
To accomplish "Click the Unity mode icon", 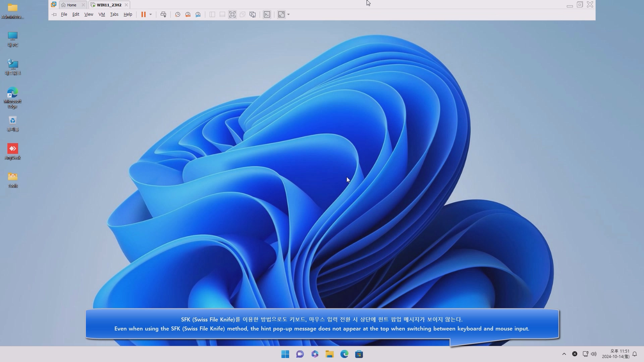I will click(243, 14).
